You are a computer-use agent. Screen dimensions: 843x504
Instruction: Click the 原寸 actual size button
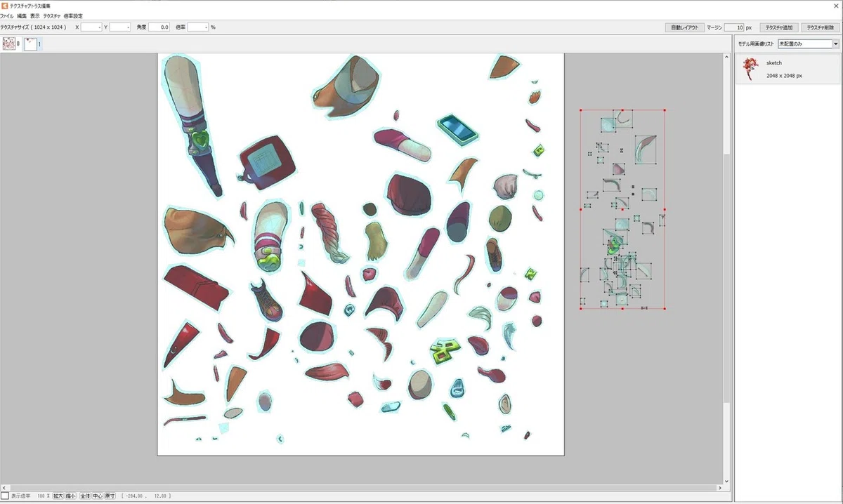pyautogui.click(x=110, y=496)
